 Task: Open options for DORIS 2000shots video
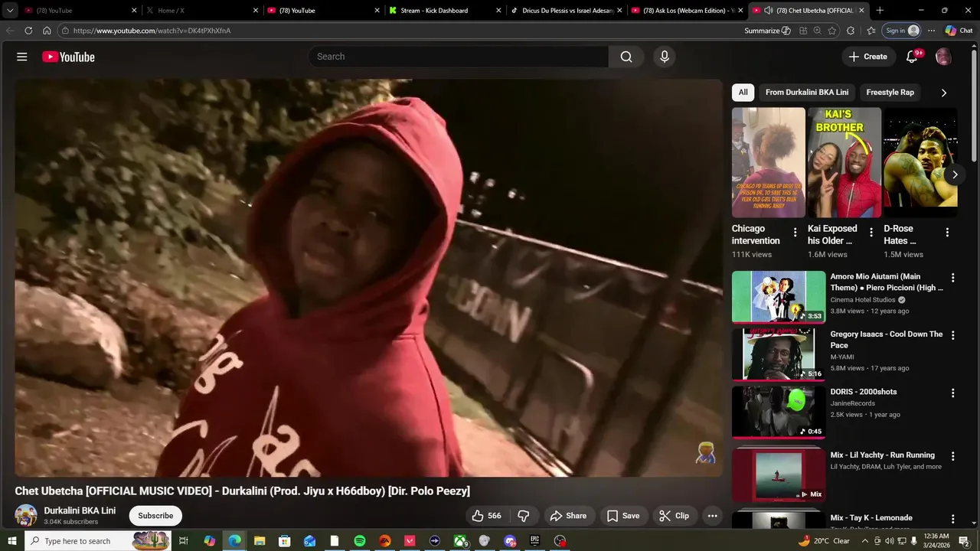tap(953, 393)
